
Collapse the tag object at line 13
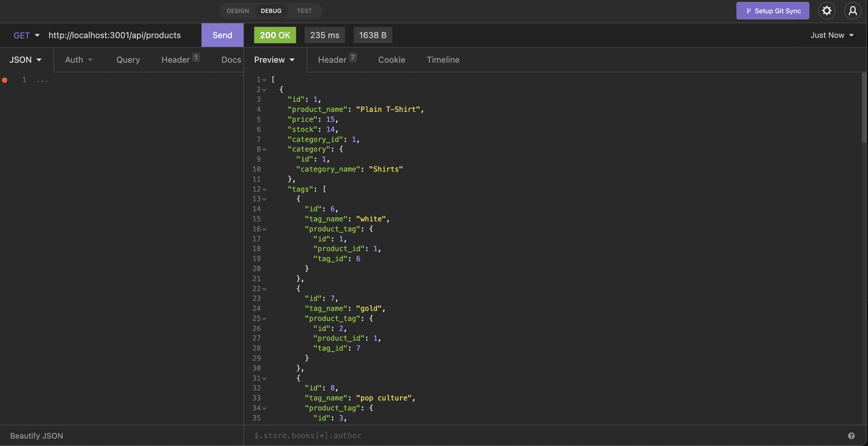point(264,199)
